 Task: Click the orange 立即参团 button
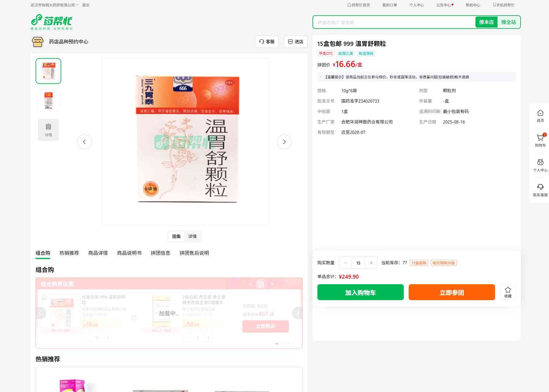point(452,292)
